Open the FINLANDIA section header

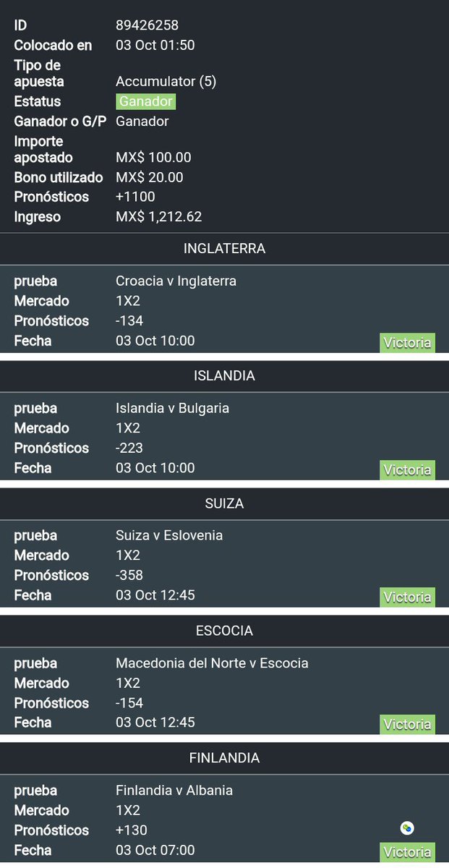[x=224, y=758]
